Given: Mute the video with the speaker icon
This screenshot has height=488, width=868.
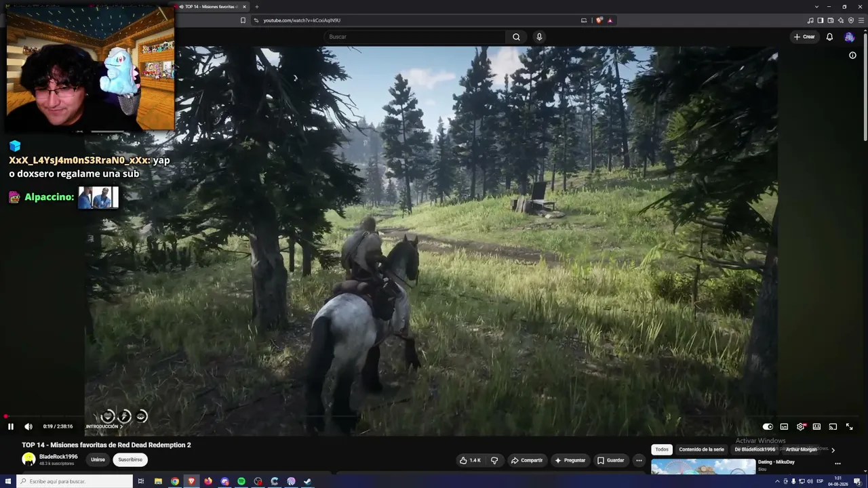Looking at the screenshot, I should click(x=28, y=427).
